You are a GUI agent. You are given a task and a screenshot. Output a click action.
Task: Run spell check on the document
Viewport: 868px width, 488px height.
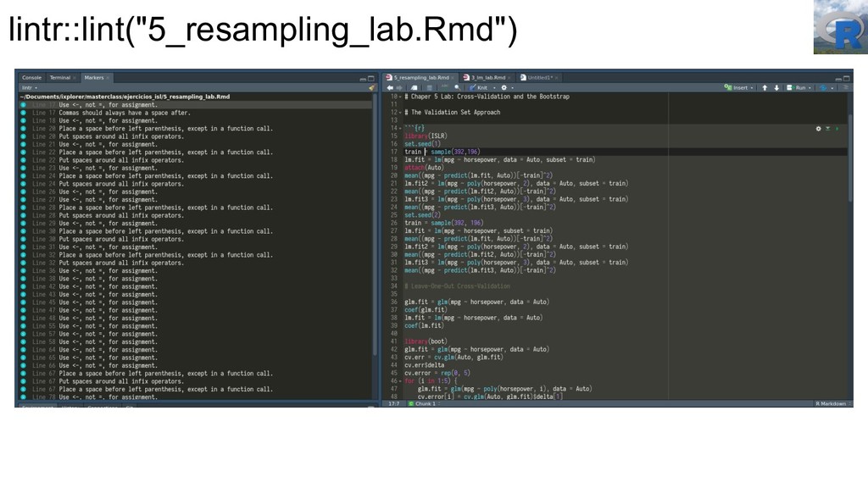[x=444, y=87]
